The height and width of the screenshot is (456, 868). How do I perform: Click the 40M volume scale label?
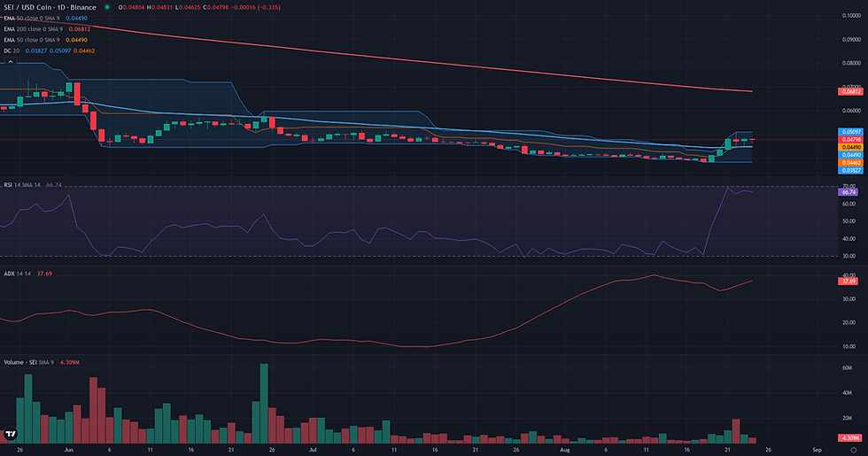pyautogui.click(x=847, y=393)
